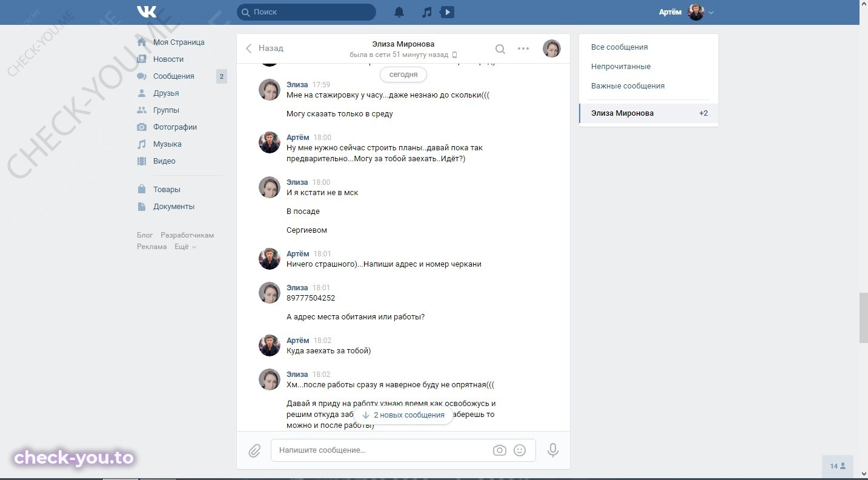Go to Моя Страница
The width and height of the screenshot is (868, 480).
tap(179, 42)
